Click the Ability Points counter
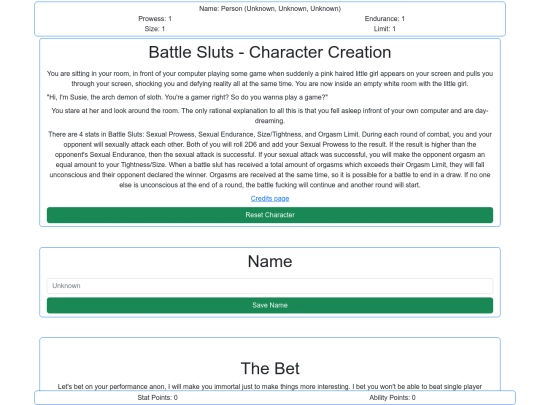Viewport: 540px width, 405px height. pyautogui.click(x=392, y=397)
